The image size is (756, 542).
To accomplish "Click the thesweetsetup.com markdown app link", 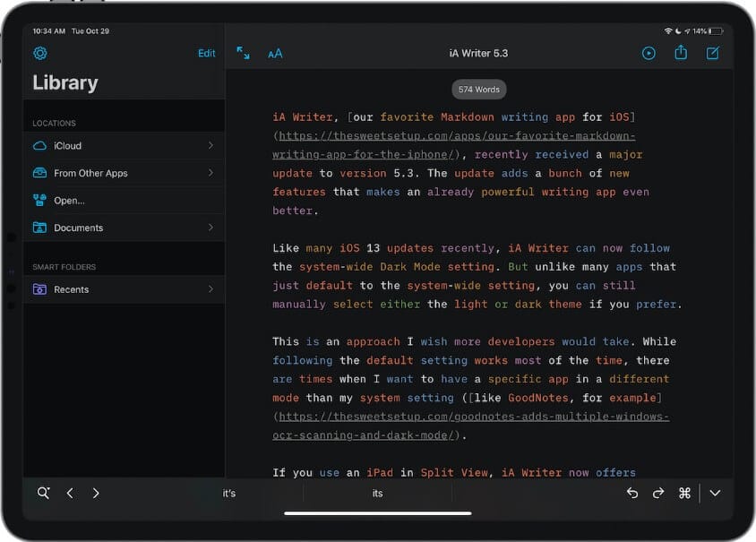I will (x=454, y=145).
